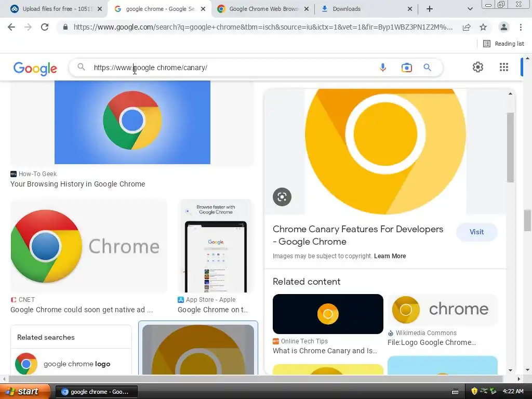Open the Chrome profile avatar
Viewport: 532px width, 399px height.
point(504,27)
